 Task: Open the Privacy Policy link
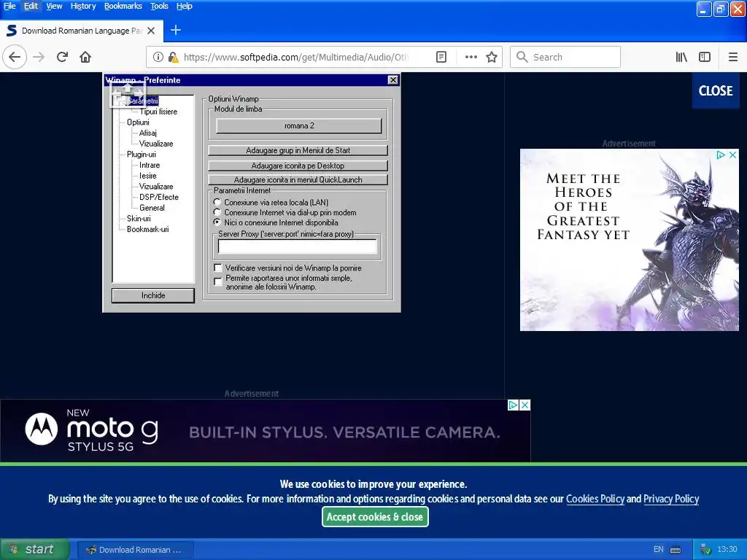[671, 499]
